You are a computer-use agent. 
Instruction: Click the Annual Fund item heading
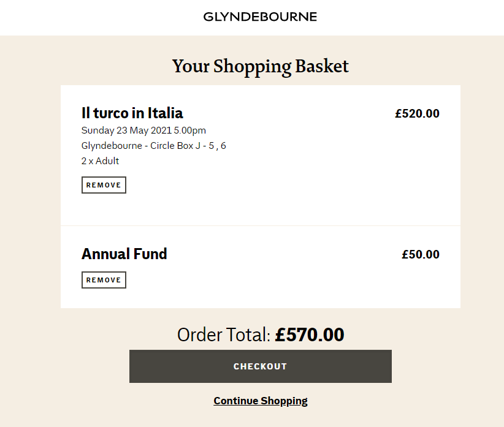coord(124,254)
